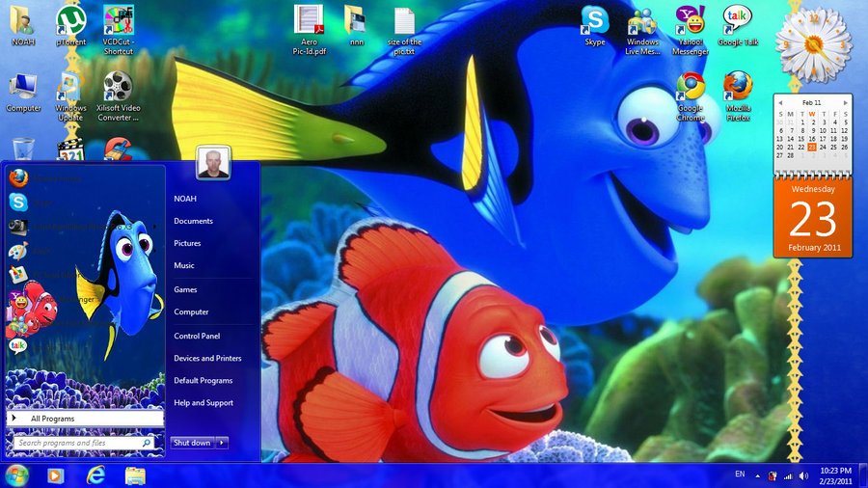The height and width of the screenshot is (488, 868).
Task: Click the Search programs and files box
Action: pos(77,443)
